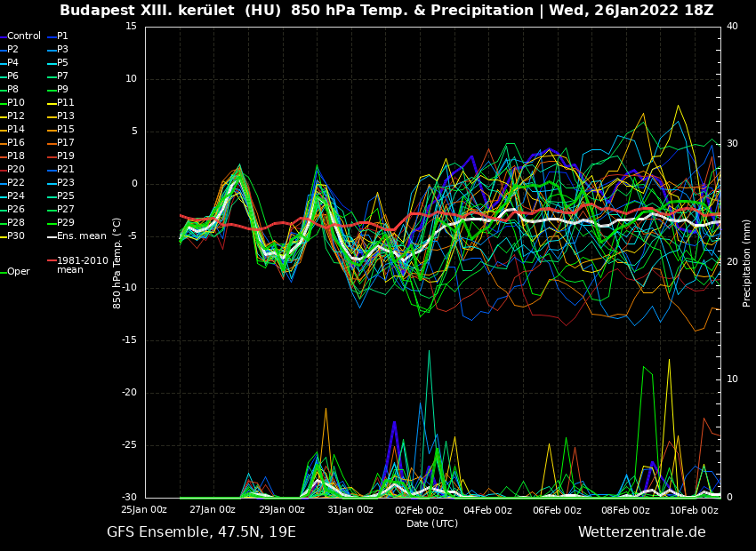Click the P15 legend label
Image resolution: width=756 pixels, height=551 pixels.
click(x=65, y=130)
